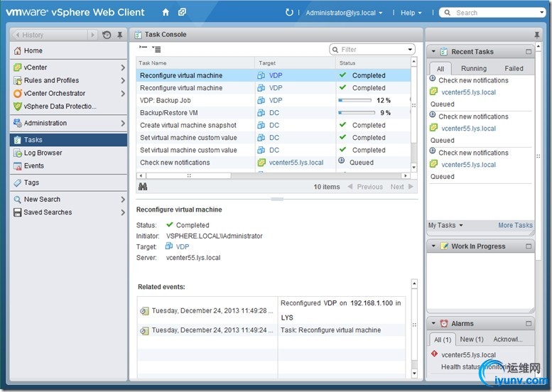Select Acknowledged alarms tab
Image resolution: width=552 pixels, height=392 pixels.
(508, 339)
